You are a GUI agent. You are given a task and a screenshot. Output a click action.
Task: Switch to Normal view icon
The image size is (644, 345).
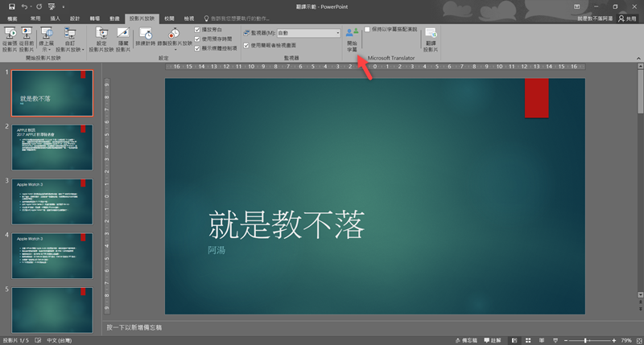[x=514, y=340]
